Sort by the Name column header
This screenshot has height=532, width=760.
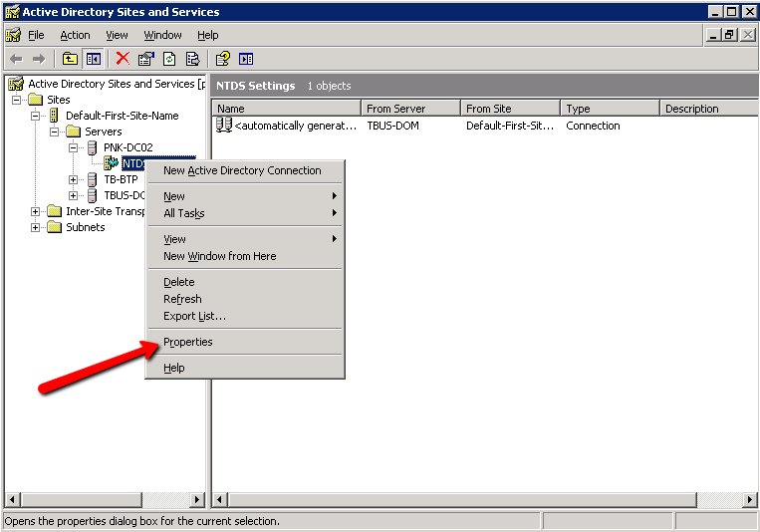click(287, 109)
